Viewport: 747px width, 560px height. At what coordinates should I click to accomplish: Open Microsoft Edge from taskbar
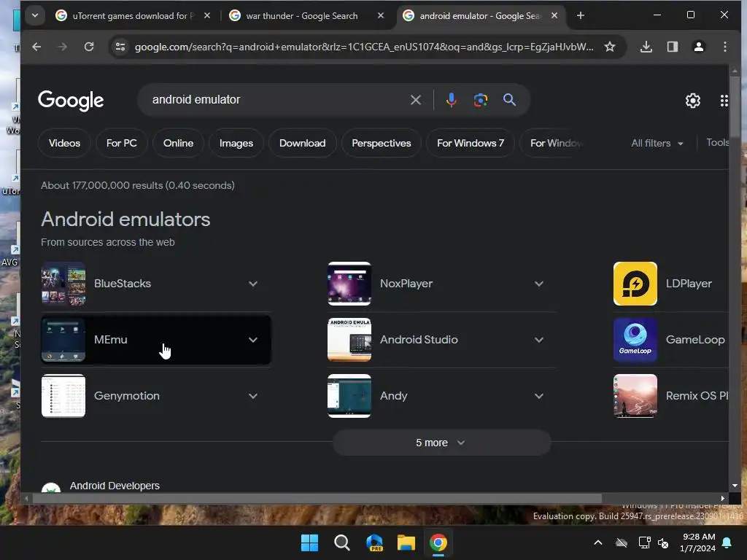pos(374,542)
